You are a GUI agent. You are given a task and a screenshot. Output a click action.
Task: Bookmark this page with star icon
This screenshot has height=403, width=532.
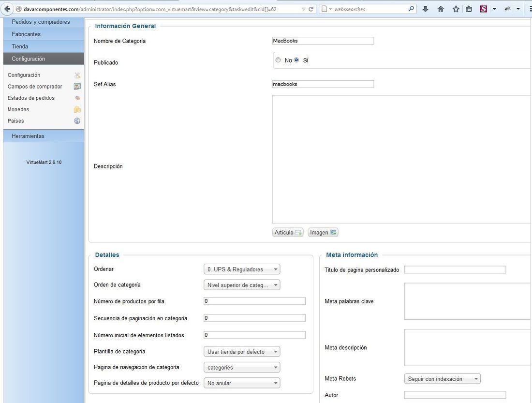456,9
